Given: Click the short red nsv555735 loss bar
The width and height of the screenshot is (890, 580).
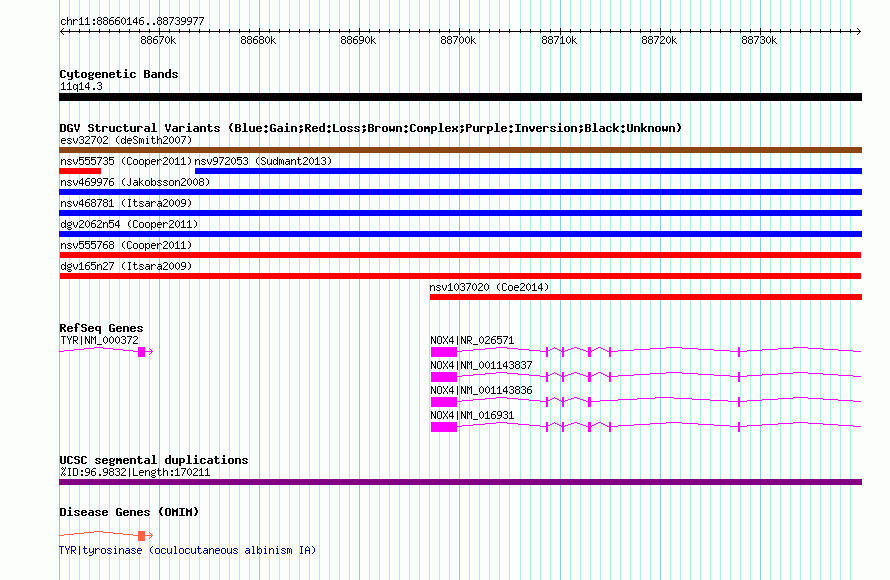Looking at the screenshot, I should tap(80, 171).
